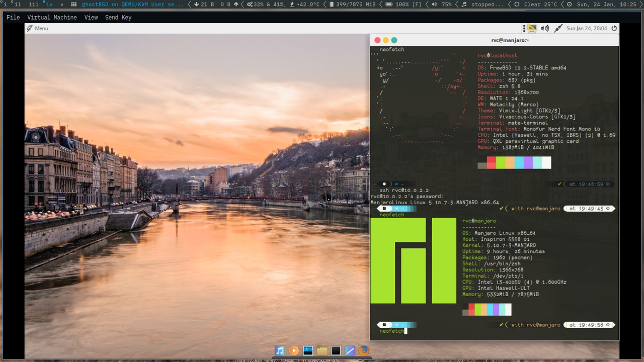Click the guest panel applet handle dots
The width and height of the screenshot is (644, 362).
524,28
